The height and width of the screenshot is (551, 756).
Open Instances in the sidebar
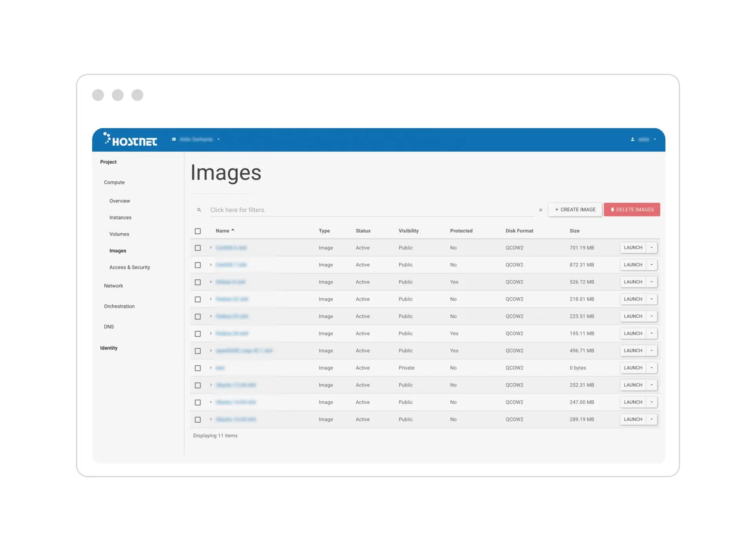[x=120, y=217]
